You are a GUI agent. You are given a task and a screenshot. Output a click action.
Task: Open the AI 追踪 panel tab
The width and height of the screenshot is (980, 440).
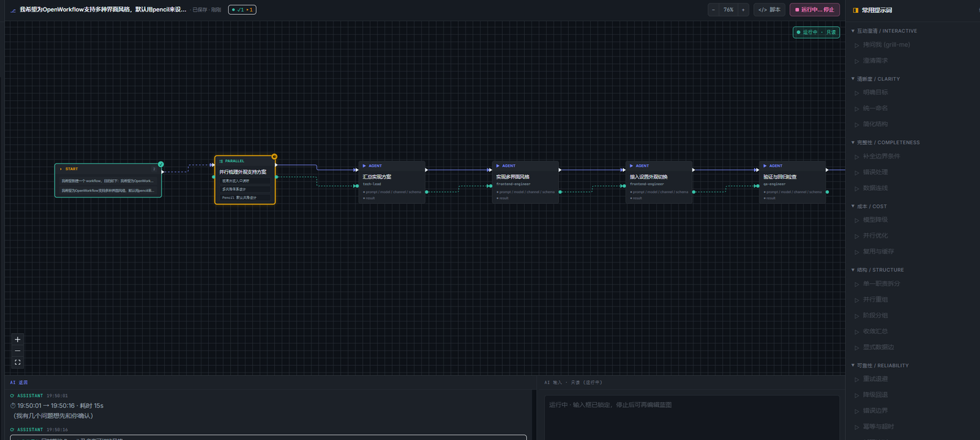tap(19, 383)
